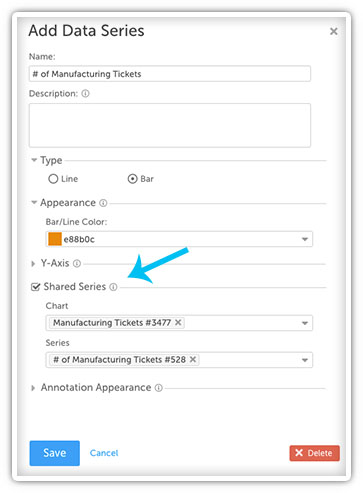Select the Line type radio button
The width and height of the screenshot is (363, 493).
(53, 179)
